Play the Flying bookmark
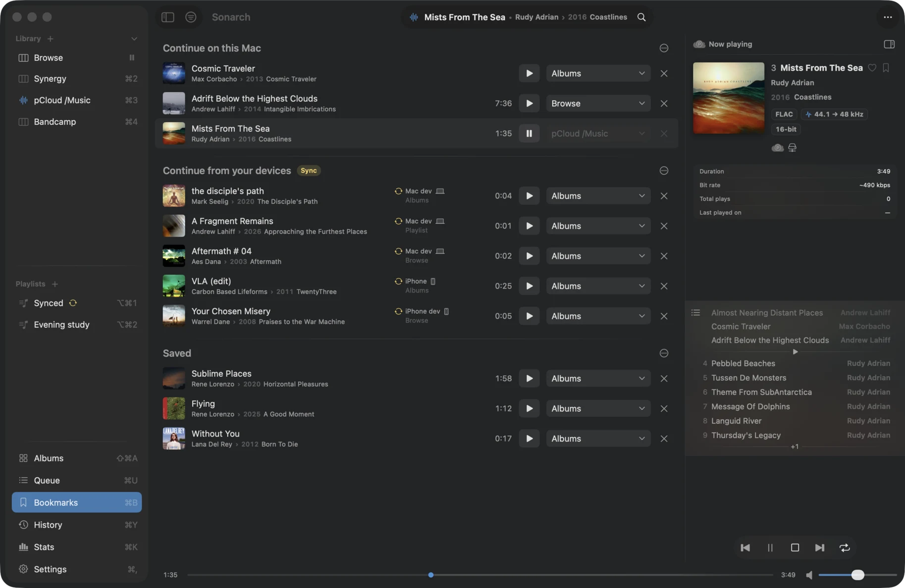The width and height of the screenshot is (905, 588). tap(529, 408)
